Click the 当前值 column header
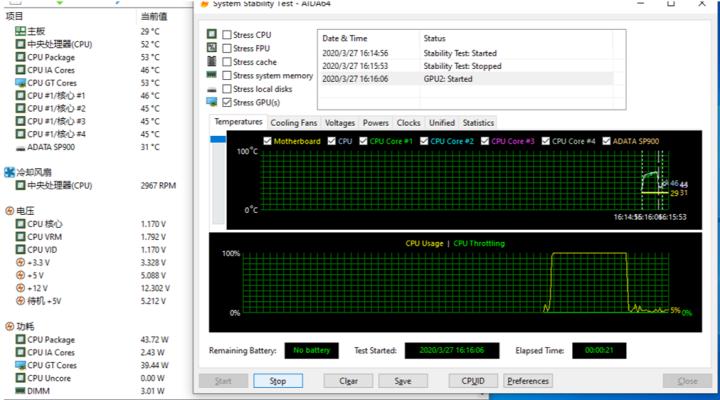Viewport: 720px width, 400px height. click(153, 17)
